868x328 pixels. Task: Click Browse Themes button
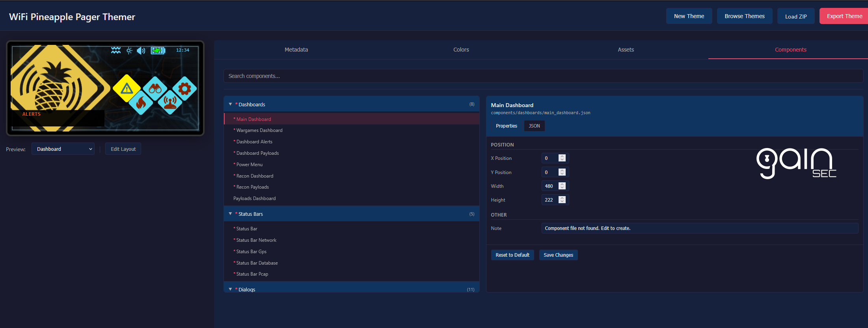(745, 16)
